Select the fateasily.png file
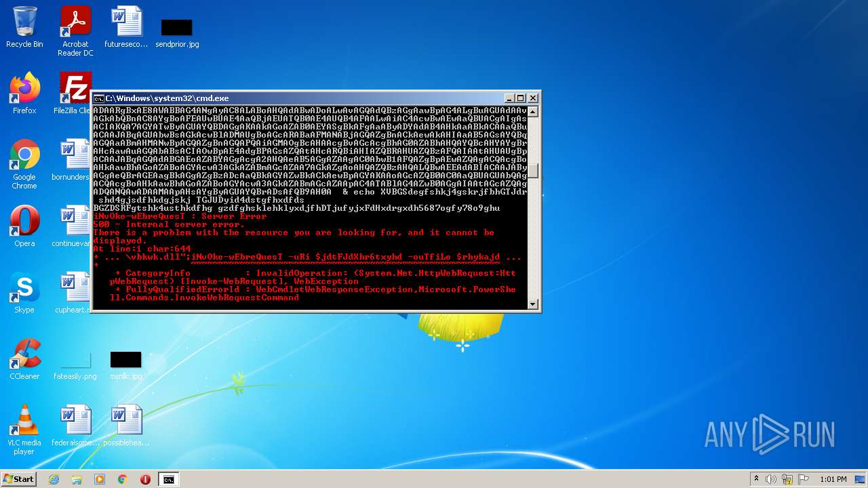 tap(75, 365)
